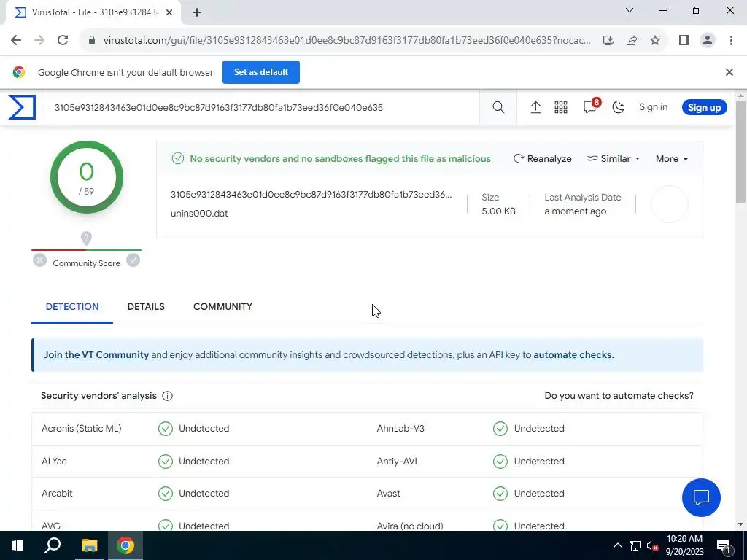Screen dimensions: 747x560
Task: Expand the More dropdown
Action: (672, 158)
